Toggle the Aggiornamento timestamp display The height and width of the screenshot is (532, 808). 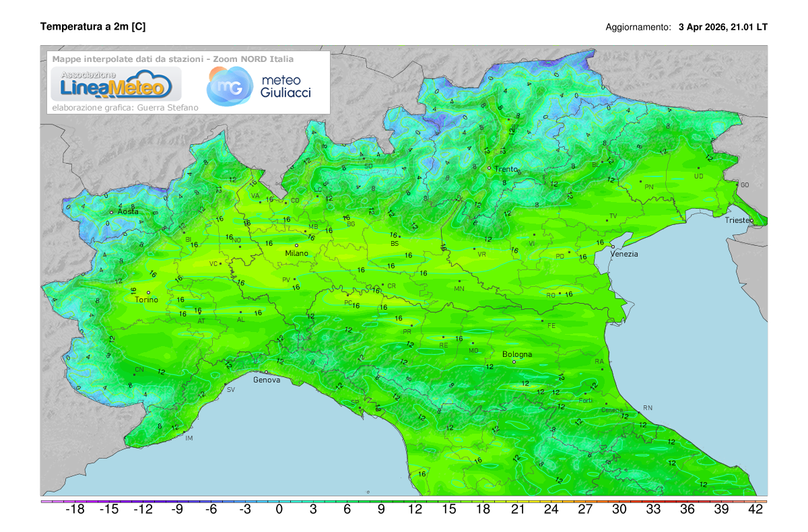point(687,28)
